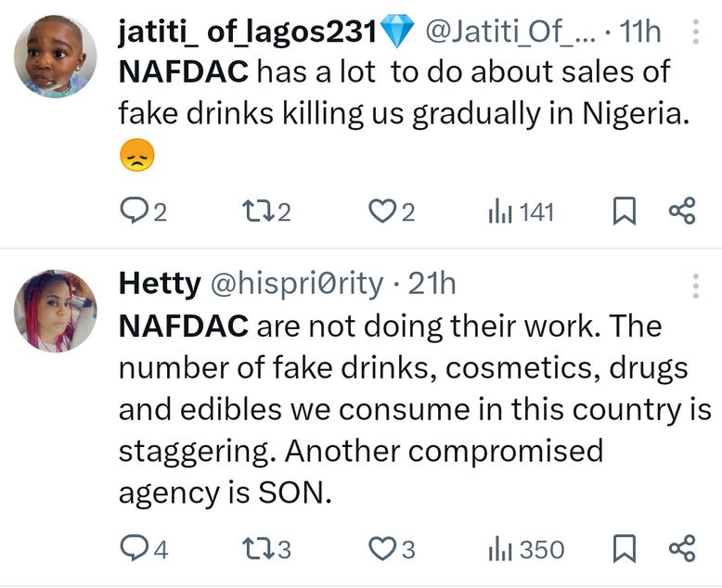Open Hetty's tweet via 21h timestamp
722x588 pixels.
(432, 284)
